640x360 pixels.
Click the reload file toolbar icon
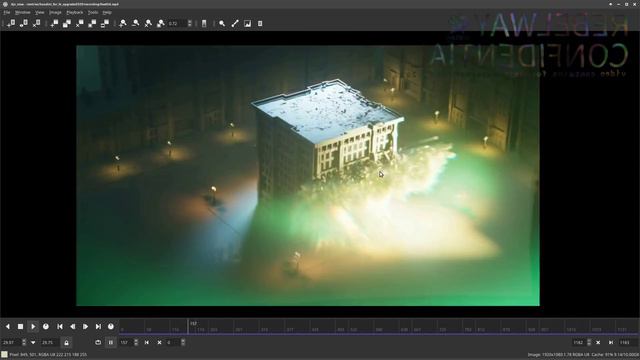pyautogui.click(x=24, y=23)
